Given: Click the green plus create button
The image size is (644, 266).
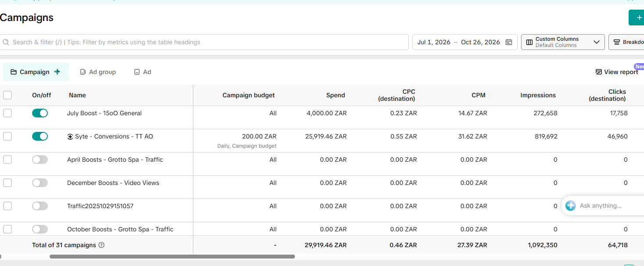Looking at the screenshot, I should 637,18.
